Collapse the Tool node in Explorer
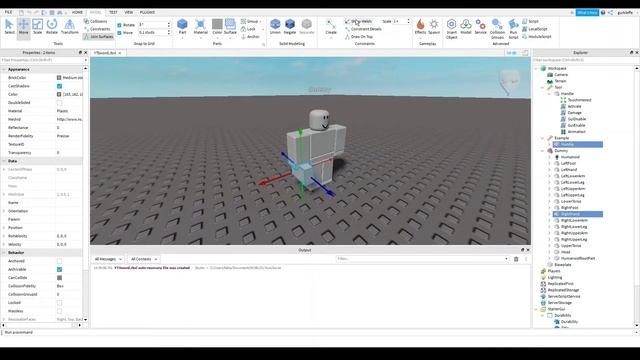Screen dimensions: 640x360 [543, 87]
